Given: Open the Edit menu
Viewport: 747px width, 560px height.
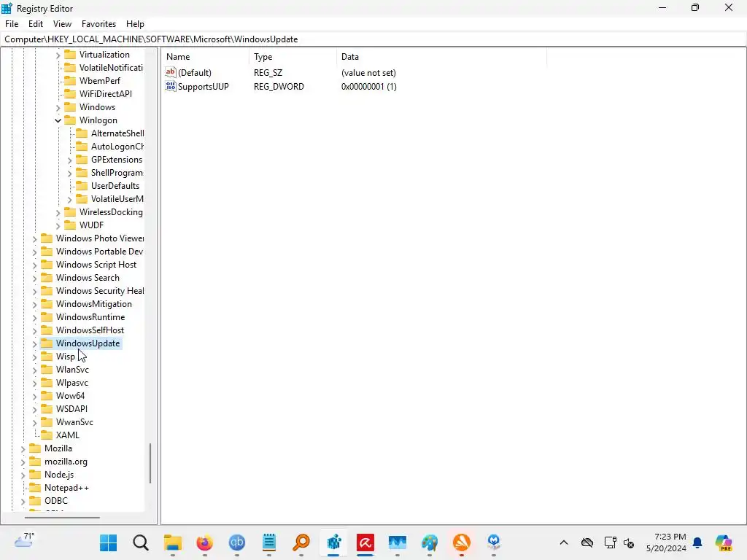Looking at the screenshot, I should click(36, 24).
